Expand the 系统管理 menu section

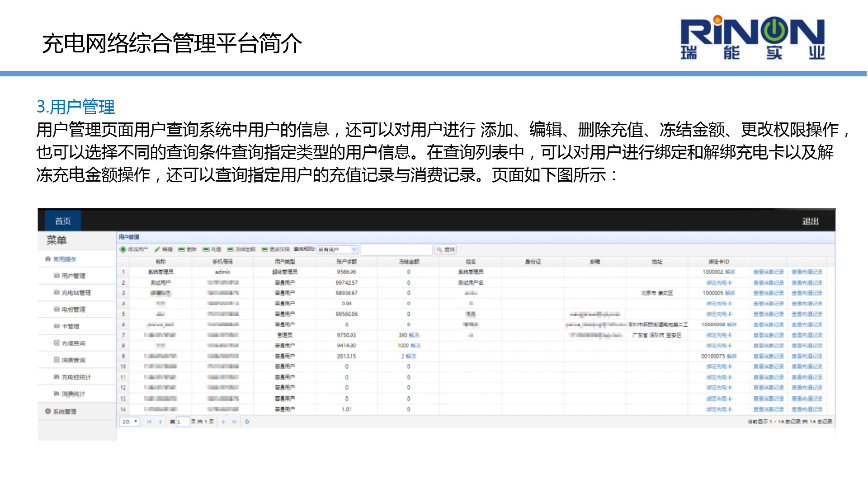(64, 412)
